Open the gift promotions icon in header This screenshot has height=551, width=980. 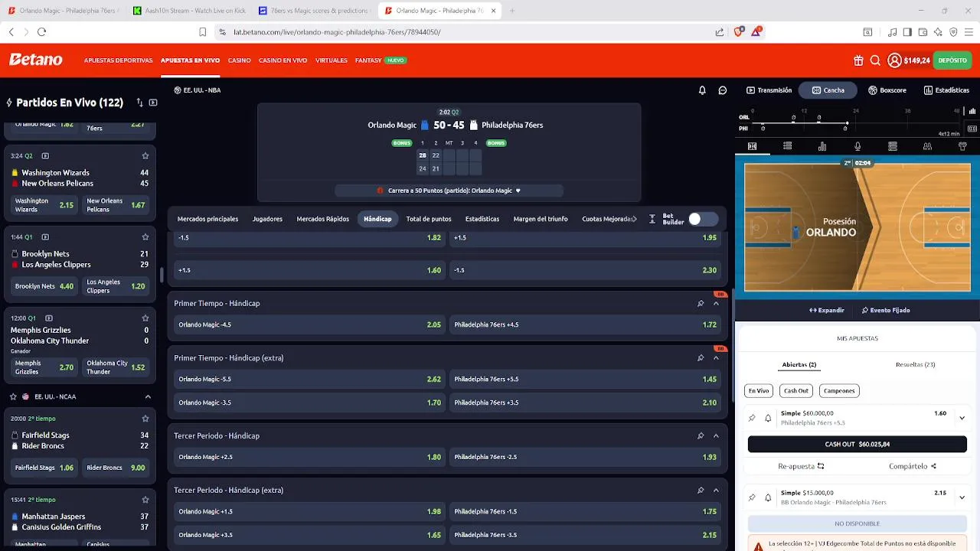click(x=858, y=60)
